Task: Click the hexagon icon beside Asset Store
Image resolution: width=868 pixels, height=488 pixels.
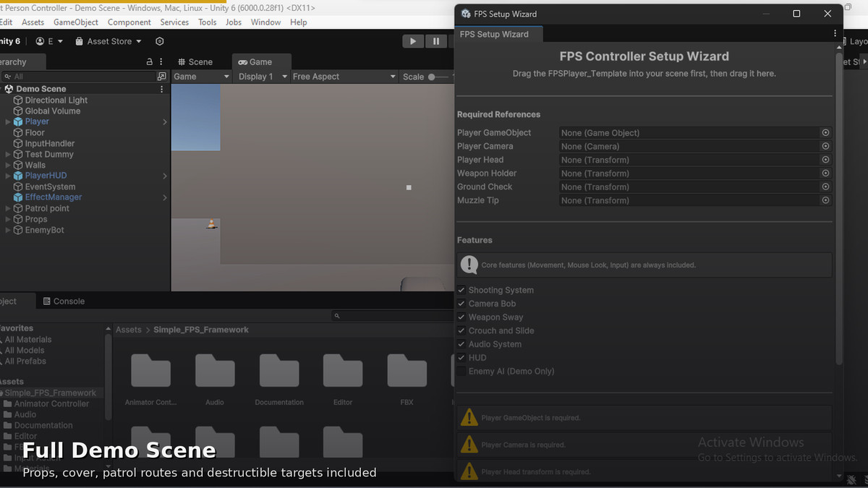Action: [160, 41]
